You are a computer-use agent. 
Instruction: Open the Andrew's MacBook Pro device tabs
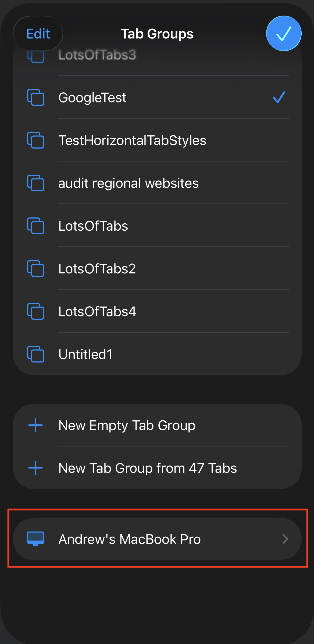point(130,539)
